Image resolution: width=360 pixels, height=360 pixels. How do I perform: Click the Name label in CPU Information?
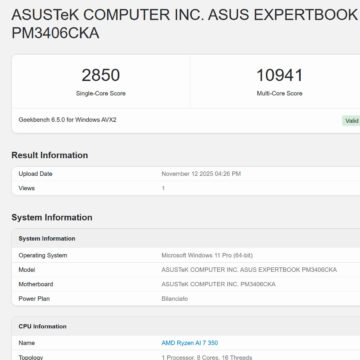pyautogui.click(x=27, y=343)
